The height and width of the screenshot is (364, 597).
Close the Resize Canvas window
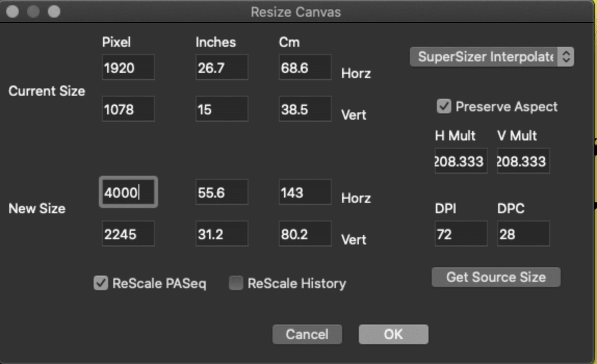point(12,11)
